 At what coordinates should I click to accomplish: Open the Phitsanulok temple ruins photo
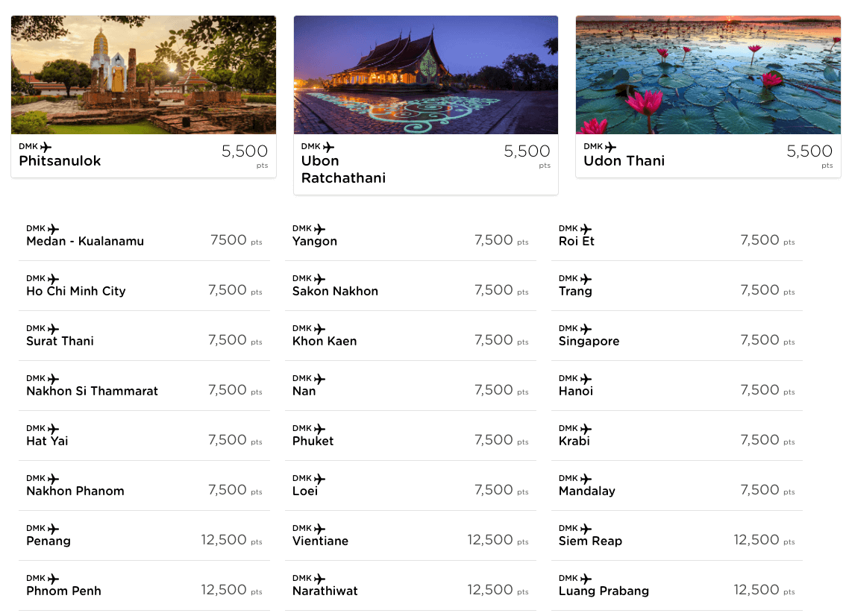pos(143,75)
